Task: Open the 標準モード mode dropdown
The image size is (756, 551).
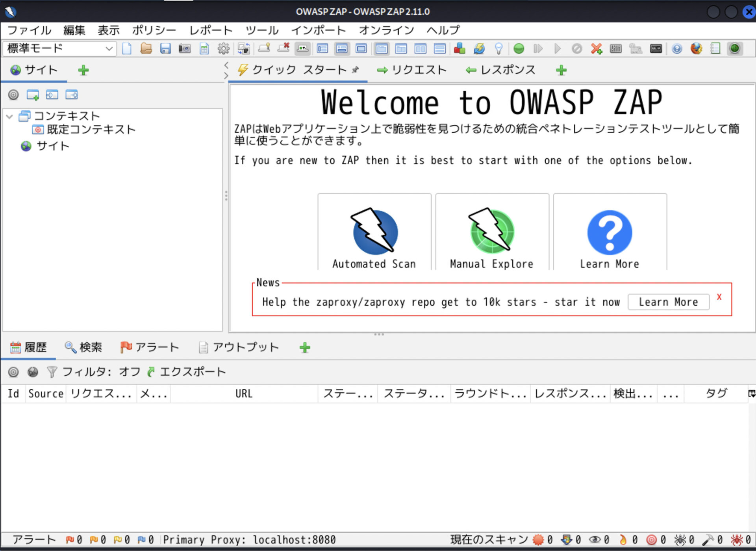Action: 59,48
